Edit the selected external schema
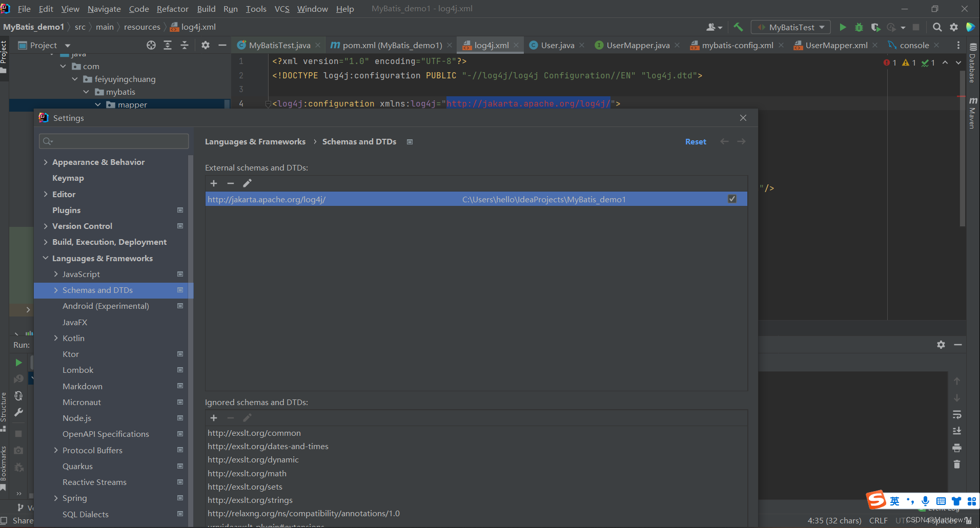Image resolution: width=980 pixels, height=528 pixels. [x=247, y=183]
